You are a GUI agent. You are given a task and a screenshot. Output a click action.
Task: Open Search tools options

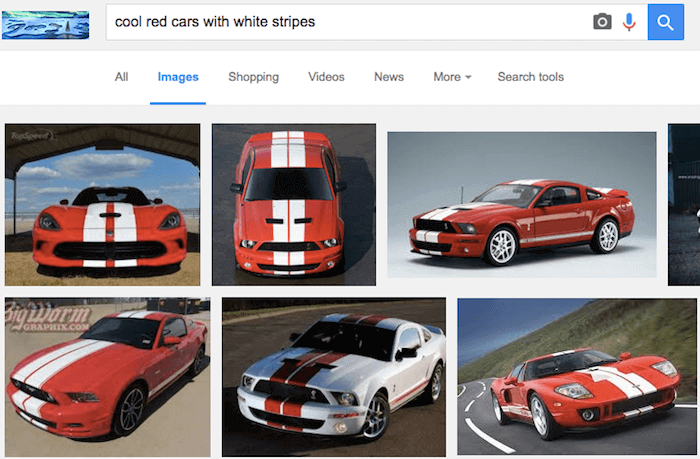pyautogui.click(x=530, y=77)
